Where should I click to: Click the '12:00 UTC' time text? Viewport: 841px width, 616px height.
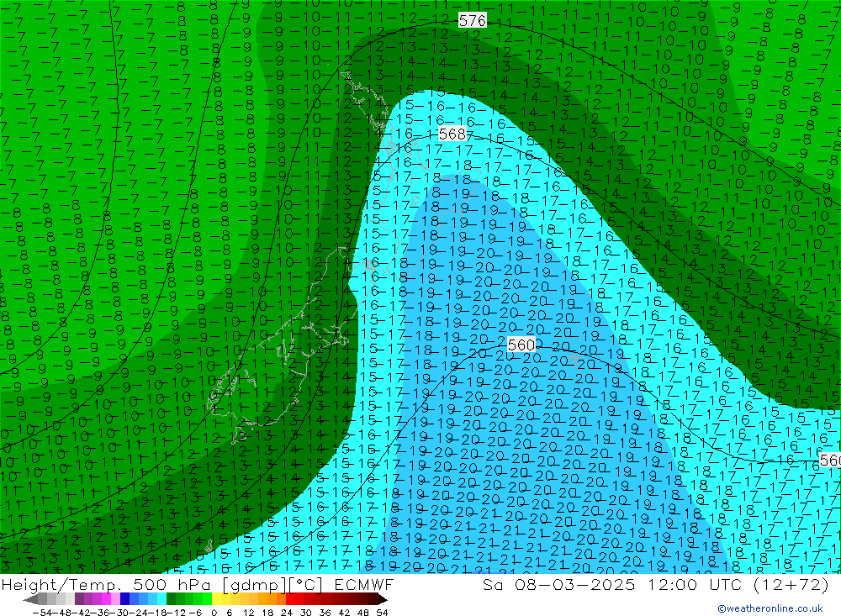(696, 584)
